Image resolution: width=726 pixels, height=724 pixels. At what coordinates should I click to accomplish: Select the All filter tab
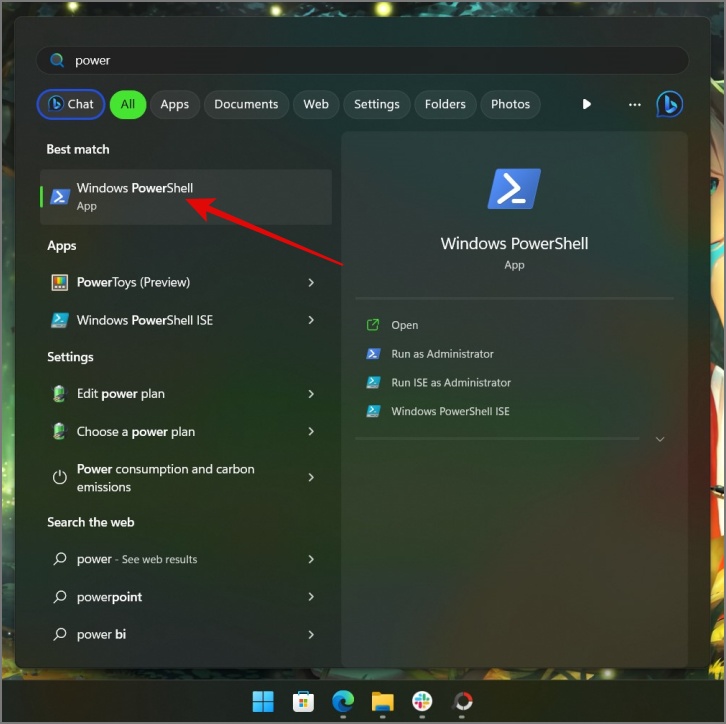128,104
